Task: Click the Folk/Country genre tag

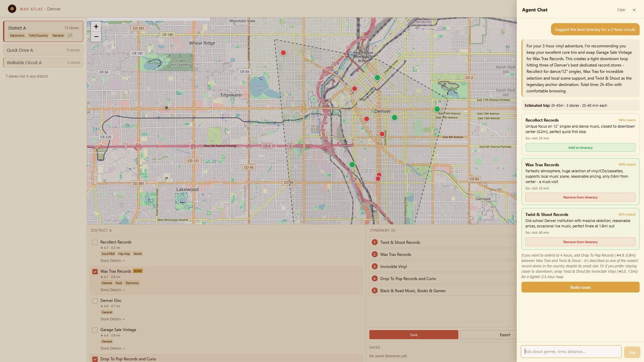Action: coord(38,36)
